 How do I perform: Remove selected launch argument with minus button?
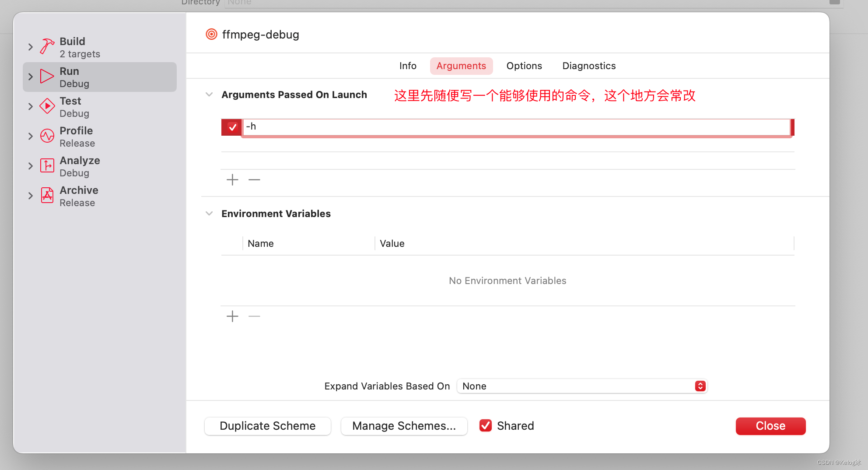254,179
